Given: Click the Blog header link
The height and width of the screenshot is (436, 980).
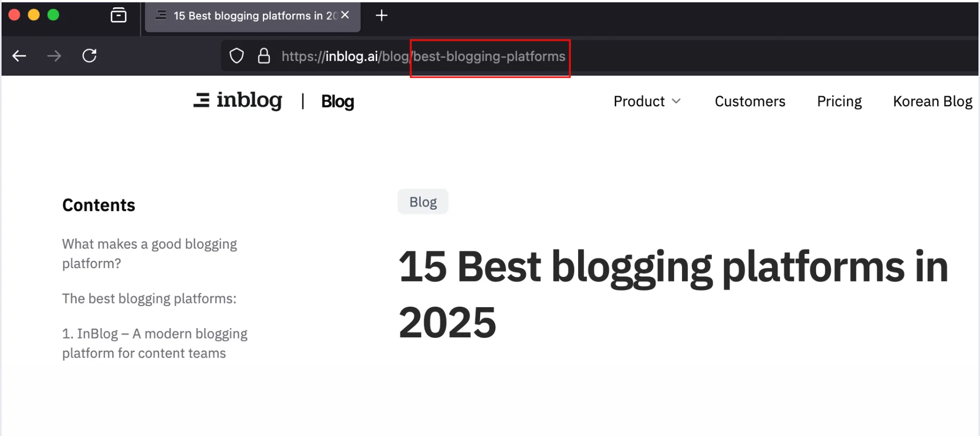Looking at the screenshot, I should 338,101.
